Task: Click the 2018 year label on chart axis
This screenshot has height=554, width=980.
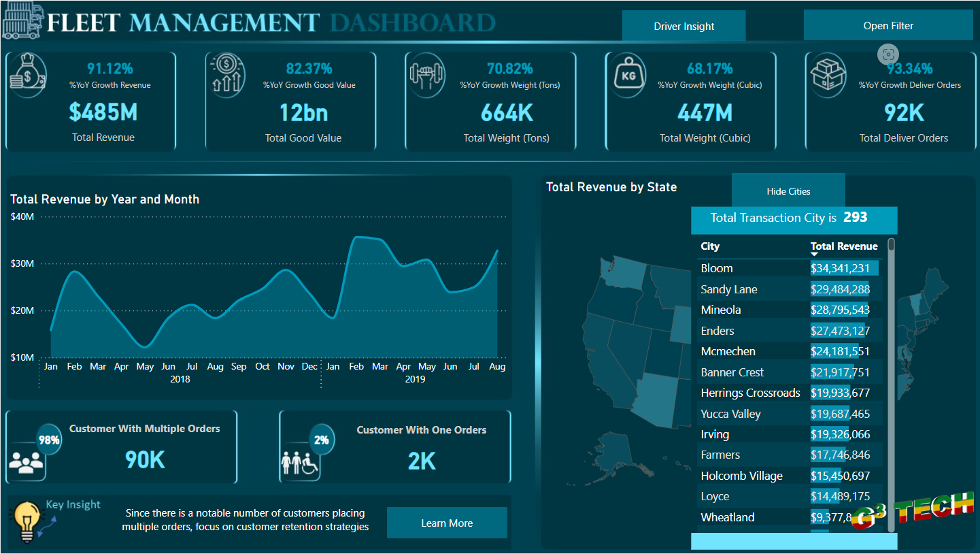Action: pos(180,379)
